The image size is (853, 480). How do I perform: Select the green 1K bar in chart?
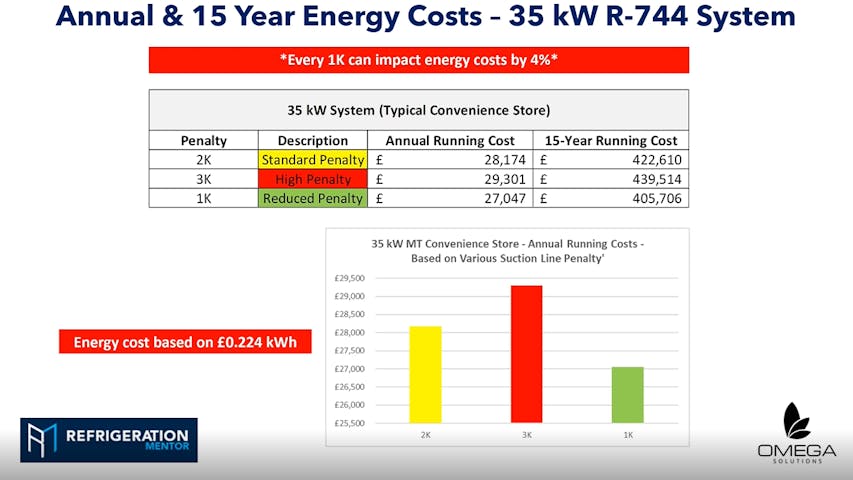[x=627, y=394]
